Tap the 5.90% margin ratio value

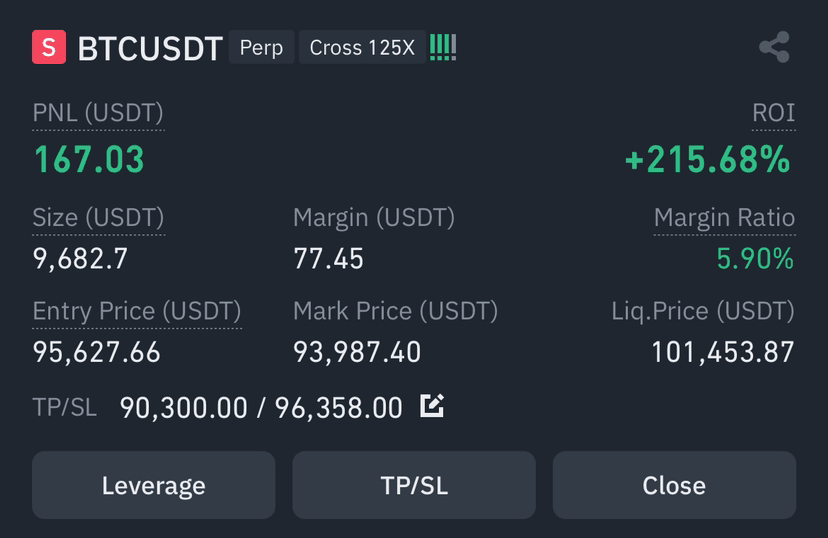(755, 259)
